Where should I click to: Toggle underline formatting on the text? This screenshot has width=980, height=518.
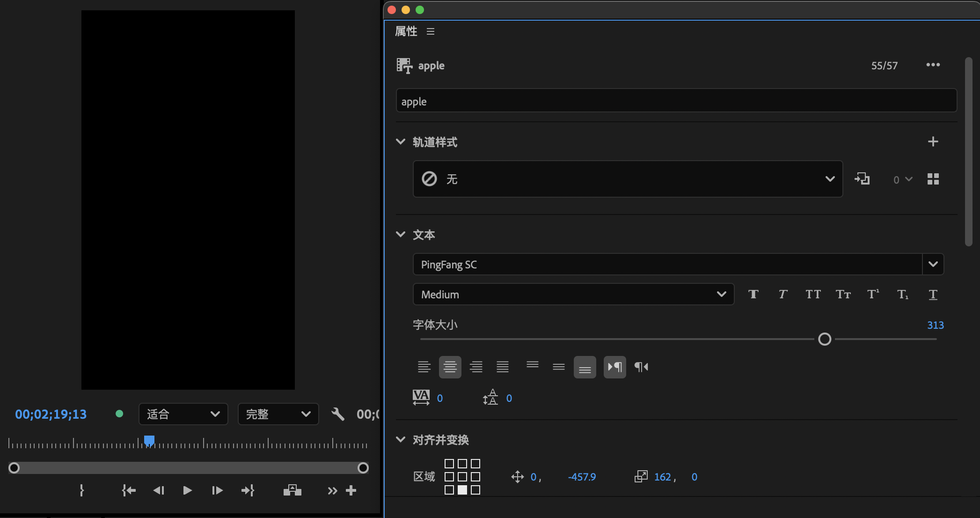pyautogui.click(x=932, y=294)
